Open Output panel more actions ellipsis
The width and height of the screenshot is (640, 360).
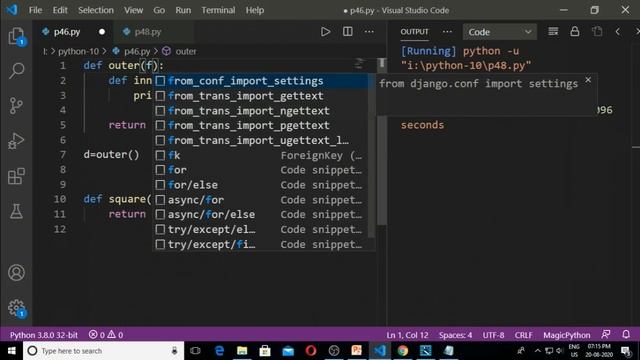[447, 32]
